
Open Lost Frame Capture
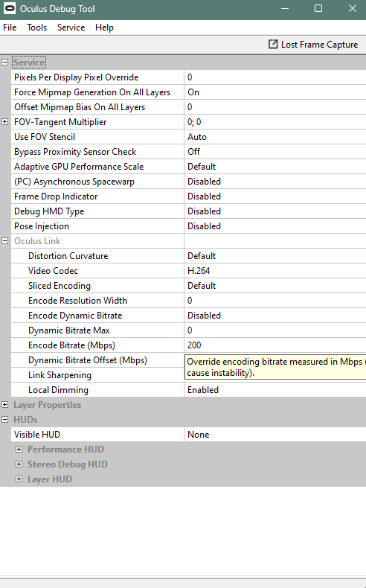313,44
